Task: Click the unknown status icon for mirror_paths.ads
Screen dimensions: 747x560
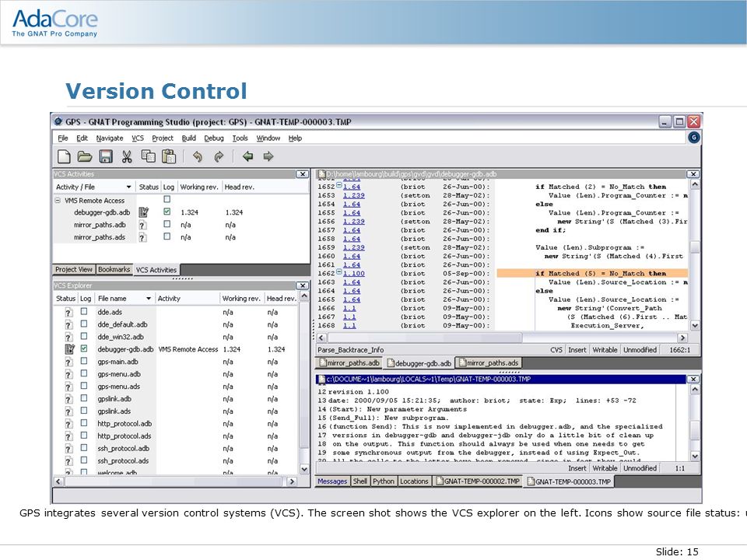Action: (142, 237)
